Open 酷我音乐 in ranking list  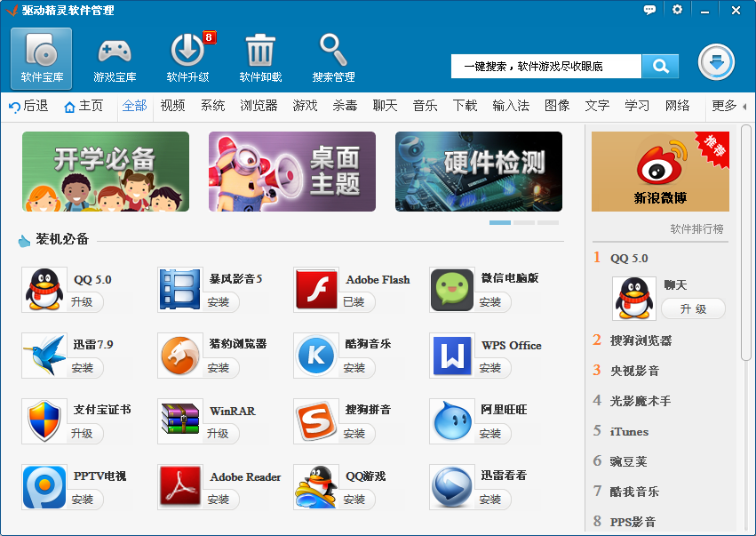pos(634,492)
